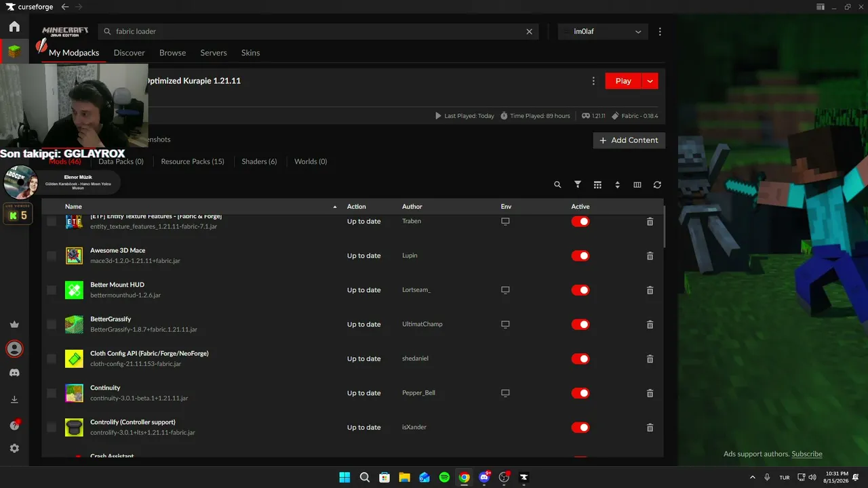Delete the BetterGrassify mod
This screenshot has width=868, height=488.
[650, 325]
